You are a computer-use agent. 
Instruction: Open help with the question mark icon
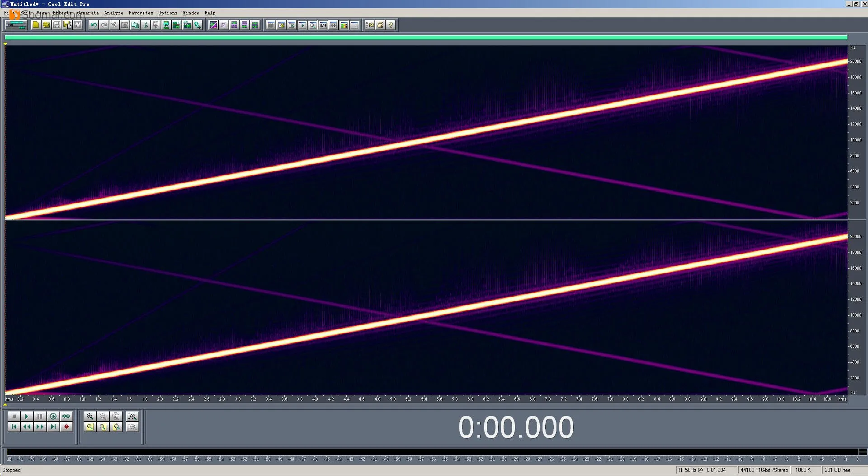(x=391, y=25)
